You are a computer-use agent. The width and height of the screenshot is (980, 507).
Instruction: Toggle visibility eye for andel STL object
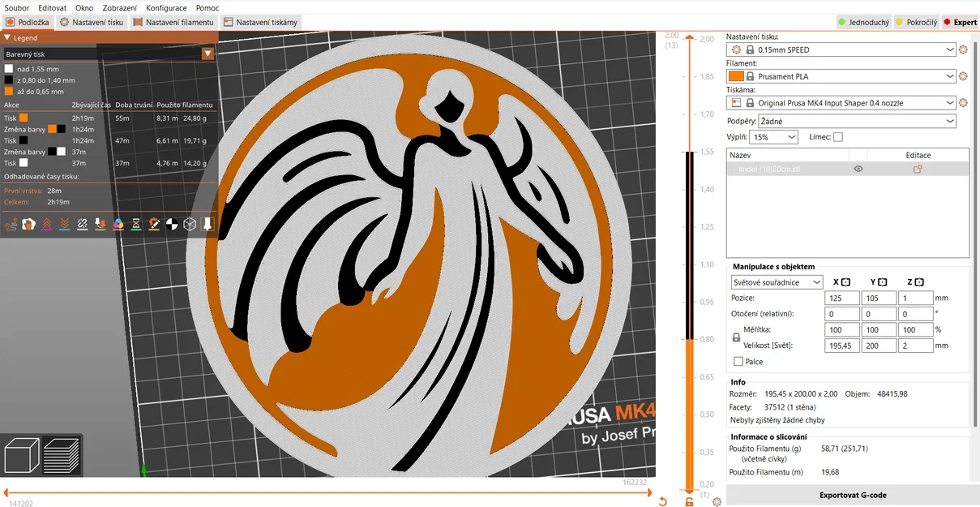click(858, 169)
